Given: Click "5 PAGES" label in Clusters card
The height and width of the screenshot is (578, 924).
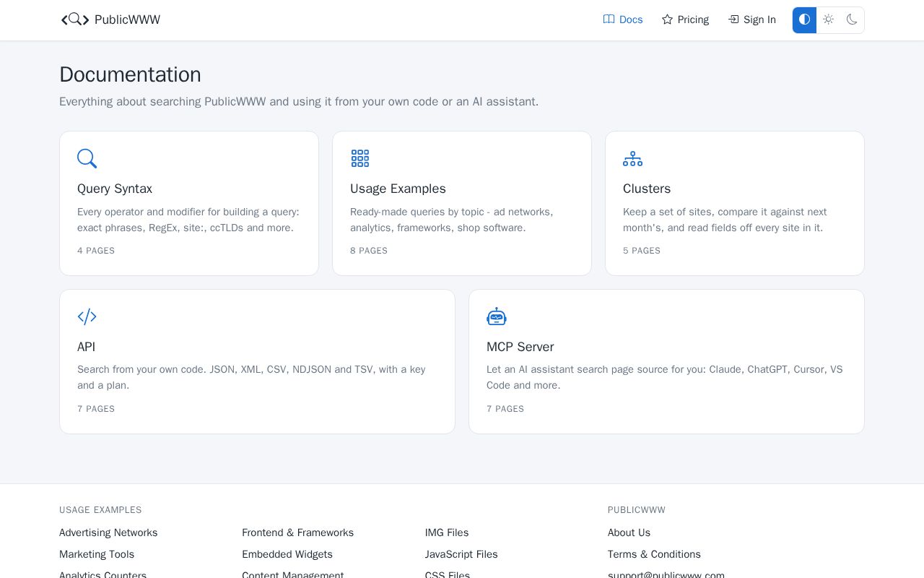Looking at the screenshot, I should pos(642,251).
